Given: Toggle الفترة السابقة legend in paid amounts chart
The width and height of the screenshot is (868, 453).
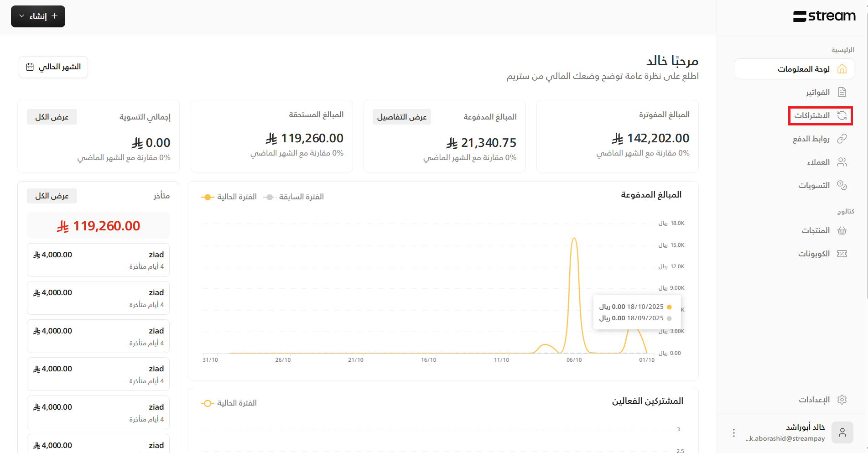Looking at the screenshot, I should (x=294, y=197).
